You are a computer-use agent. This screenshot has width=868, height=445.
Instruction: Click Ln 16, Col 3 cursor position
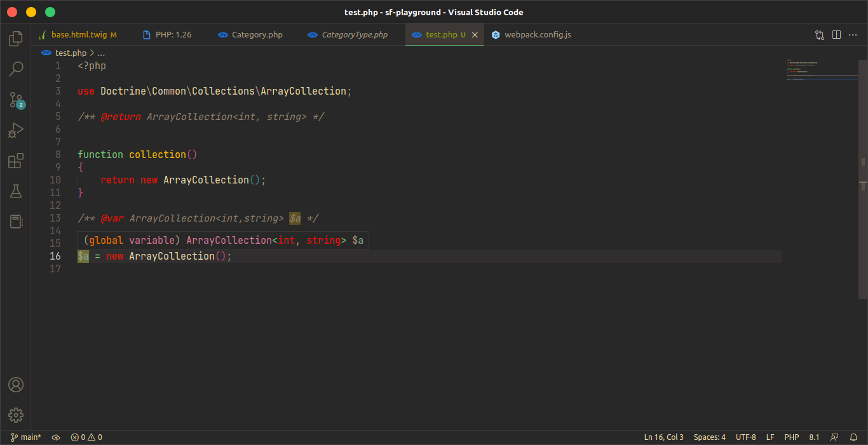(663, 437)
